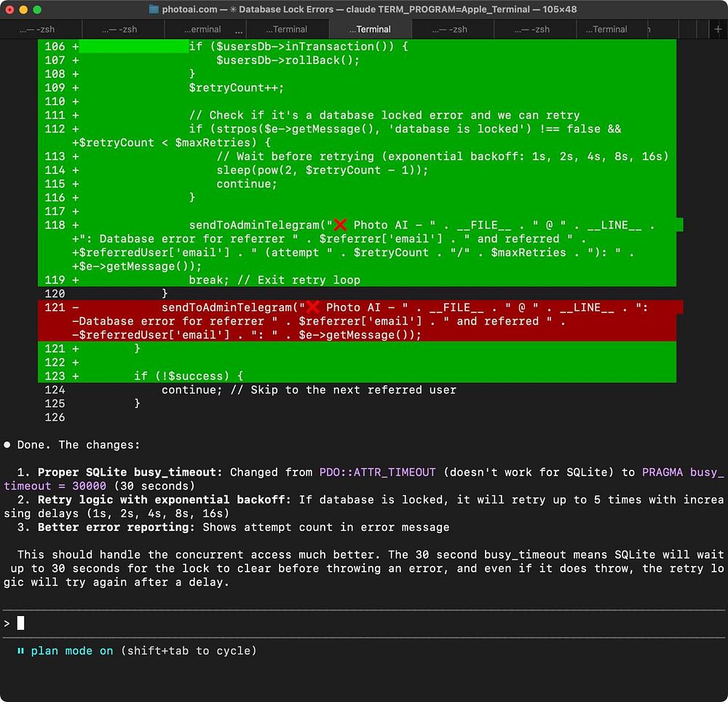Click 'plan mode on' status text
The image size is (728, 702).
tap(72, 651)
